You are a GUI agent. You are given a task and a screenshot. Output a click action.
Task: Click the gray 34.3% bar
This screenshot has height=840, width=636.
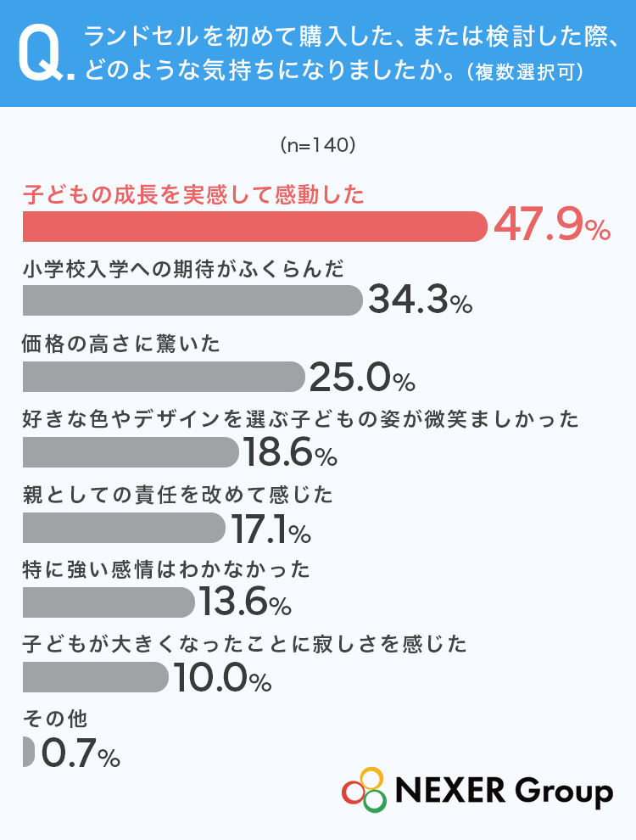tap(192, 300)
